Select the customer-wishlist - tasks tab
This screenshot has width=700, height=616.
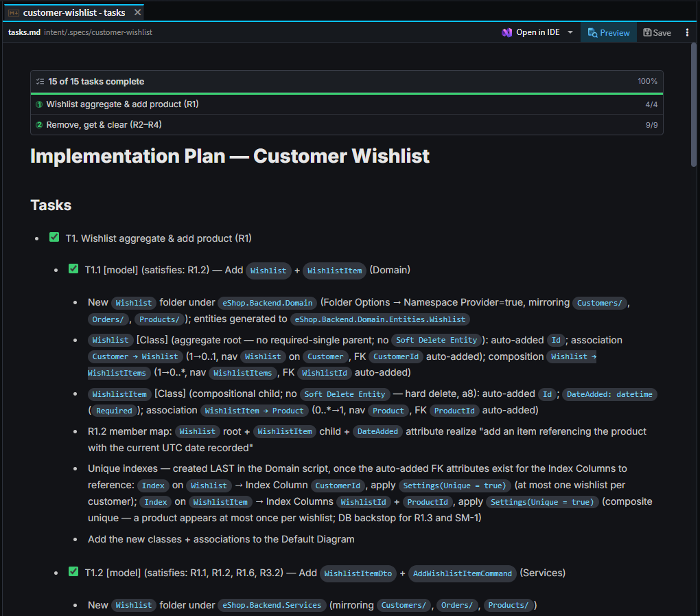coord(74,12)
